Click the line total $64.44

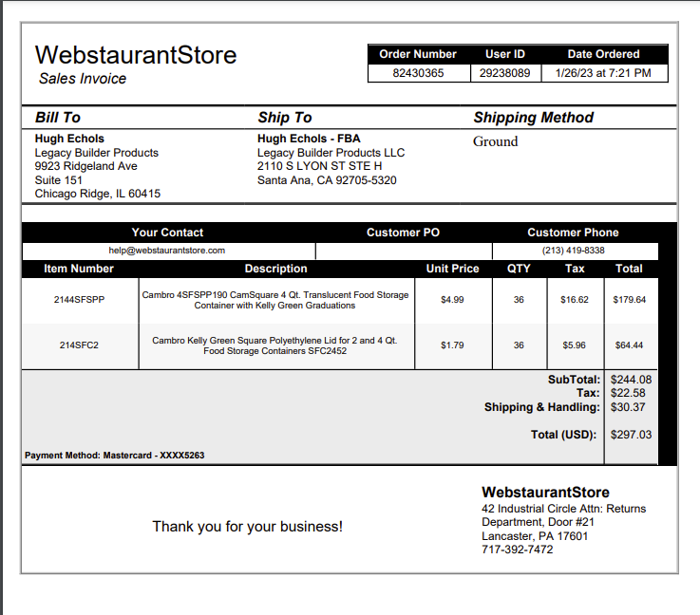[629, 345]
